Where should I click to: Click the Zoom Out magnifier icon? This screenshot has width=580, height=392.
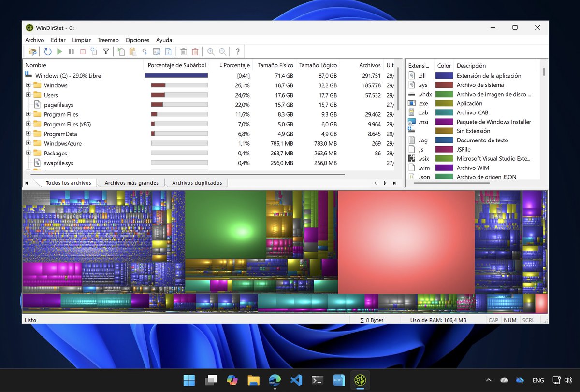click(x=222, y=52)
